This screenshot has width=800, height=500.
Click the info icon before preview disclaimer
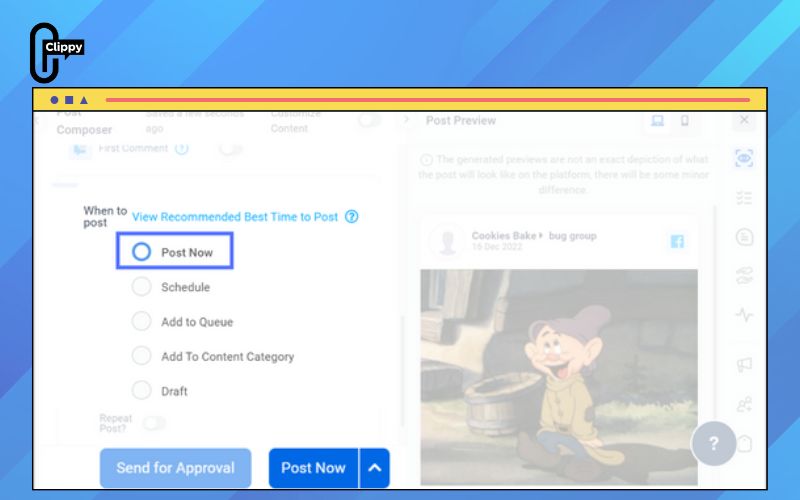(x=427, y=160)
